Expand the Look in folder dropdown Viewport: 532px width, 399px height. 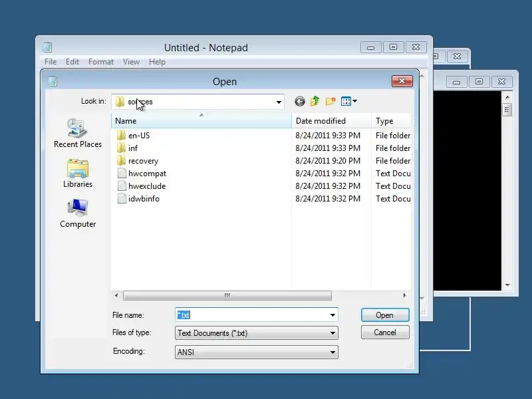click(x=279, y=102)
